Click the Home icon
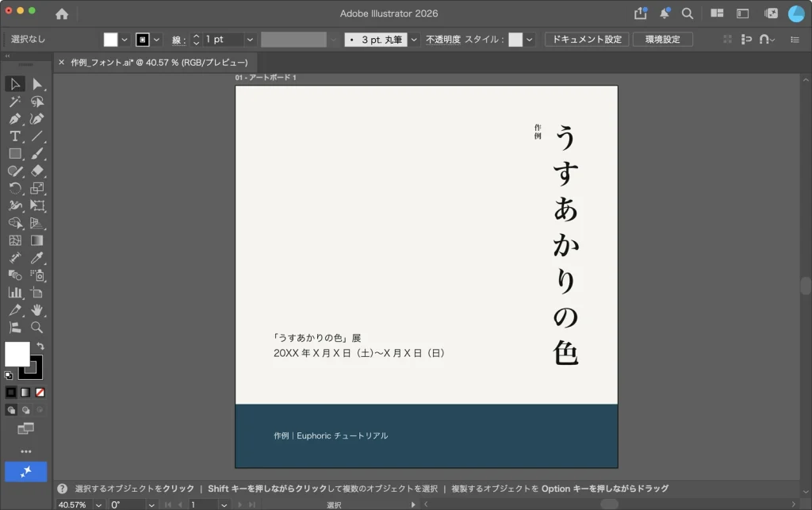 coord(62,14)
